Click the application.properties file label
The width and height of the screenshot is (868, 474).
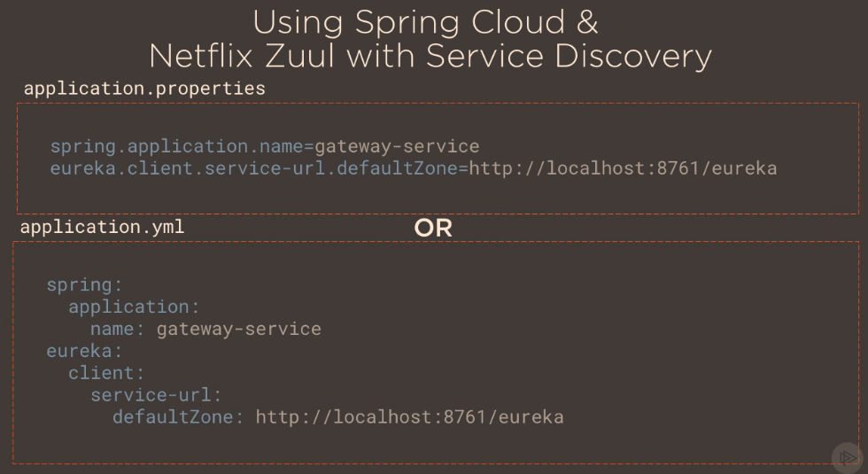[x=144, y=89]
